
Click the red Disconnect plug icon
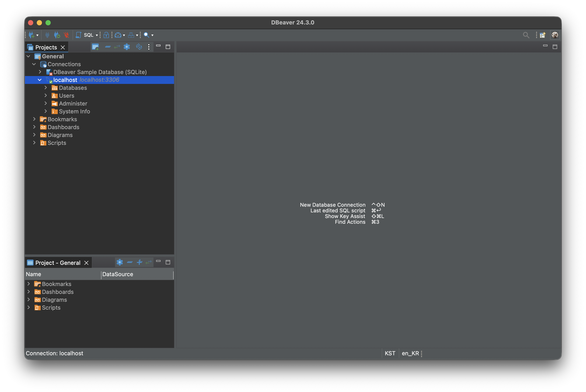(x=66, y=35)
